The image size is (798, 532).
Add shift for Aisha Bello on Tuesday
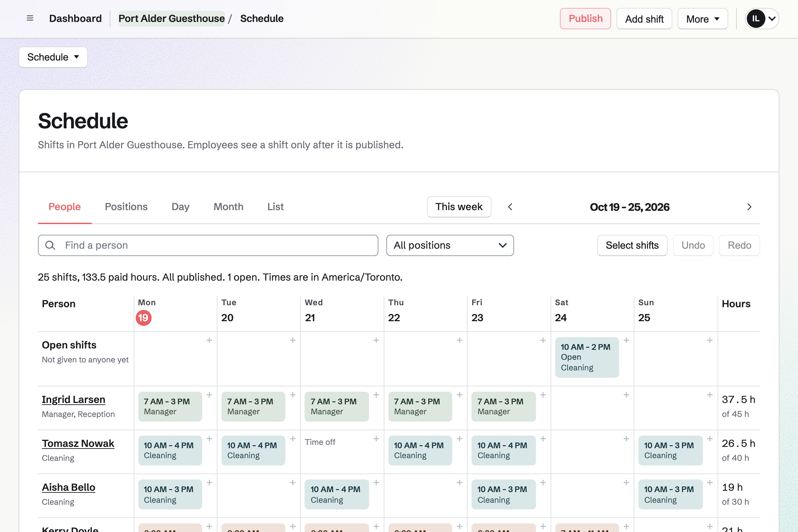pyautogui.click(x=293, y=482)
